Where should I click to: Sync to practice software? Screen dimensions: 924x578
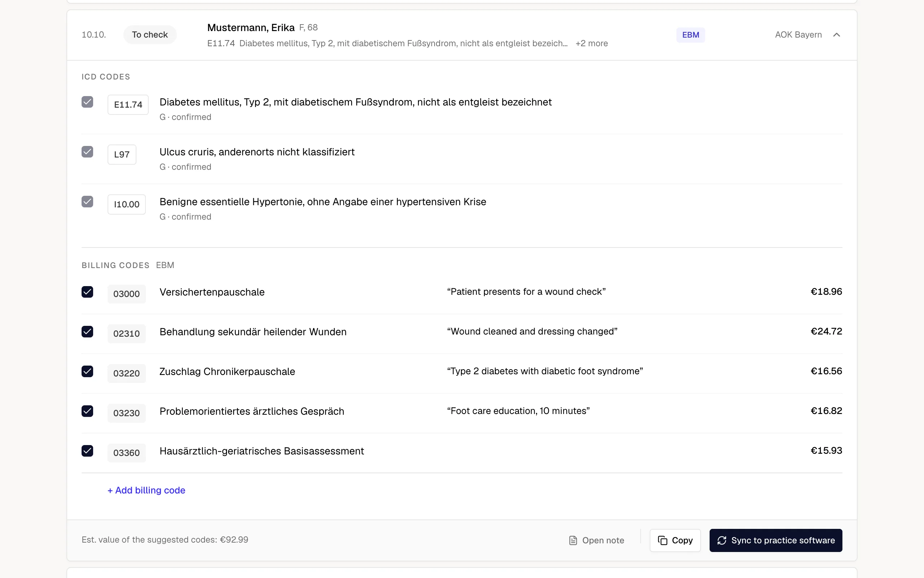[775, 540]
